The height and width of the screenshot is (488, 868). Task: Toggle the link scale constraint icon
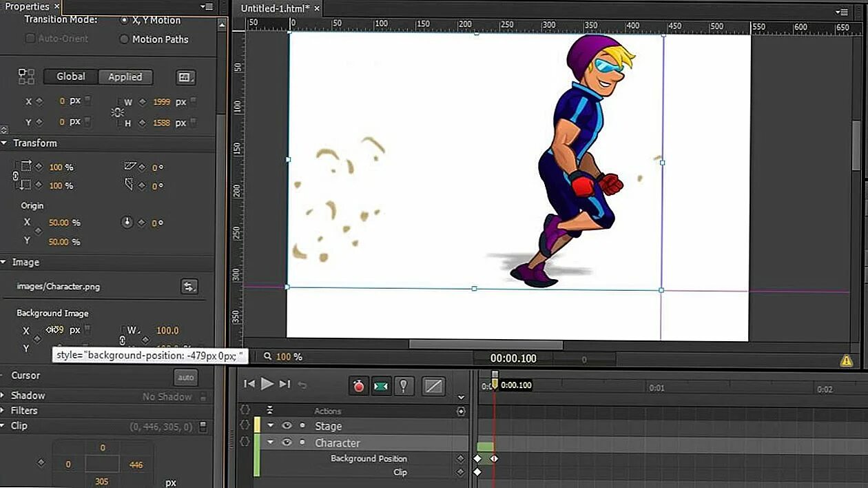(16, 176)
